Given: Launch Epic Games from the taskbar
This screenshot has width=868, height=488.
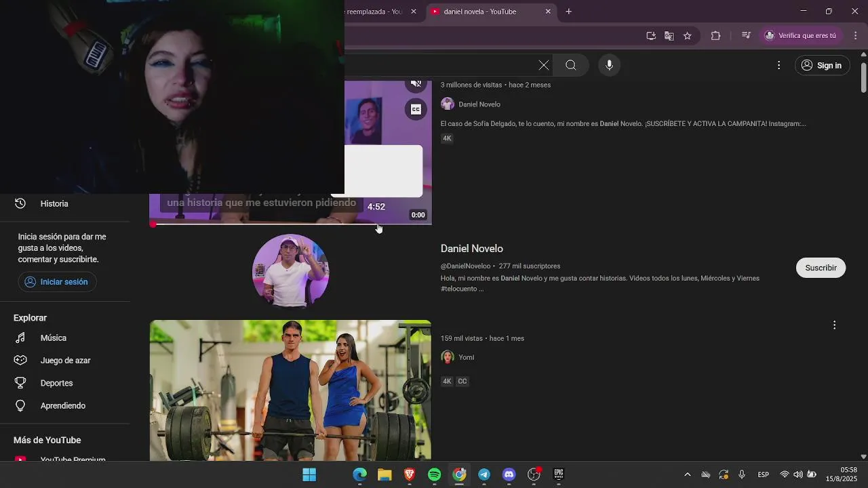Looking at the screenshot, I should pyautogui.click(x=559, y=474).
